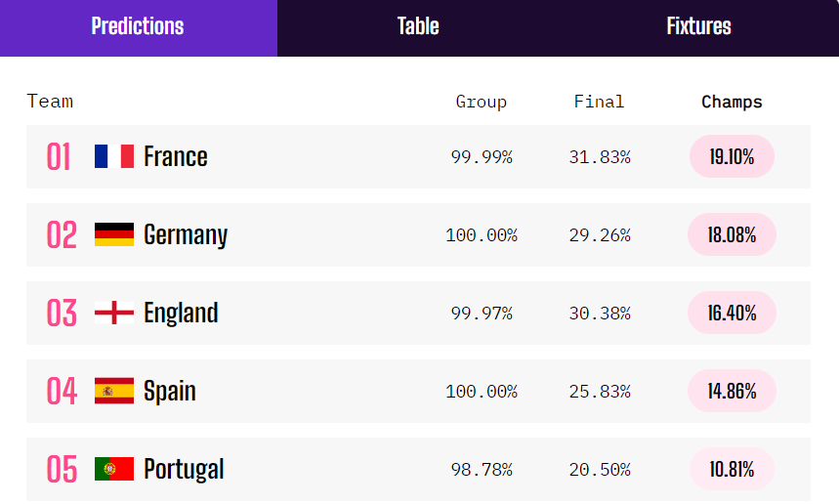
Task: Sort by the Final column header
Action: click(x=599, y=102)
